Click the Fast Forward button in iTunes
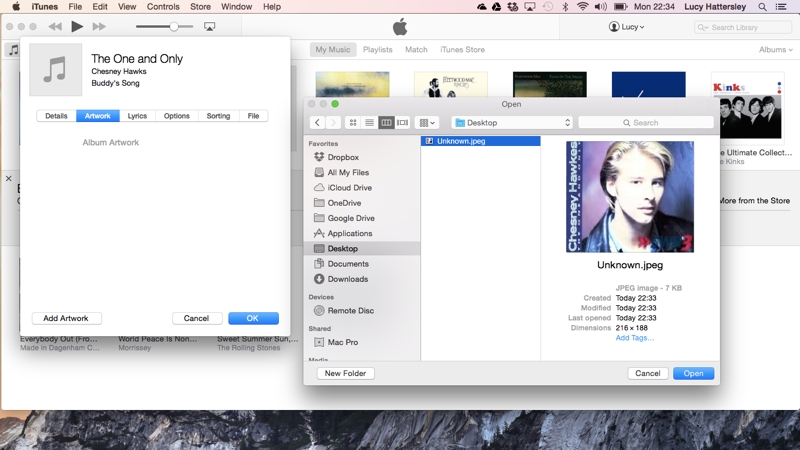The image size is (800, 450). (99, 27)
